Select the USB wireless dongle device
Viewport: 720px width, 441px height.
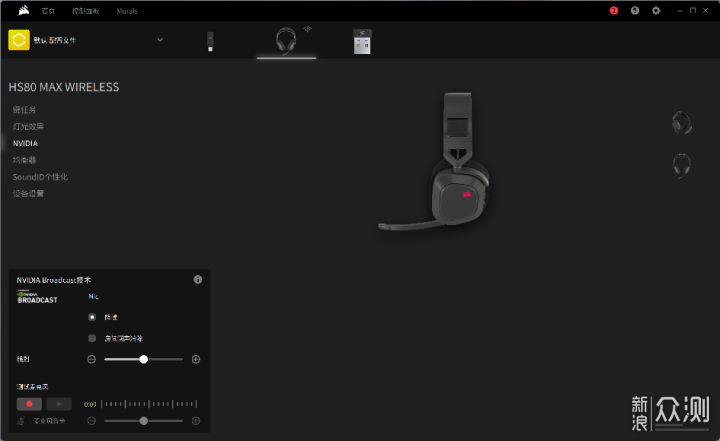point(210,41)
